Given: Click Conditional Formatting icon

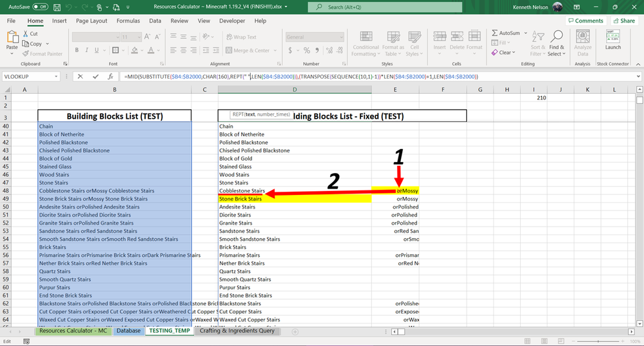Looking at the screenshot, I should [366, 37].
